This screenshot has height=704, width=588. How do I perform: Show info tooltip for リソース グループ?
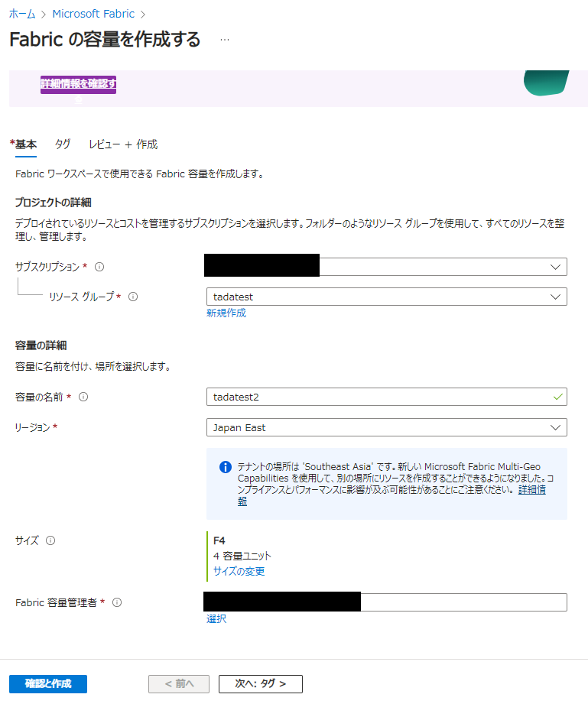point(133,297)
